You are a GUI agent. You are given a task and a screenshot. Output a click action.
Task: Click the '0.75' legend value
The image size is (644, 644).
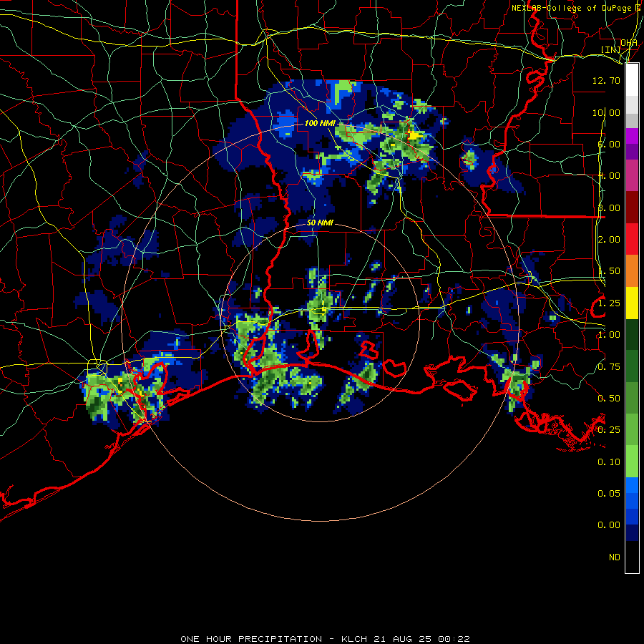(609, 367)
